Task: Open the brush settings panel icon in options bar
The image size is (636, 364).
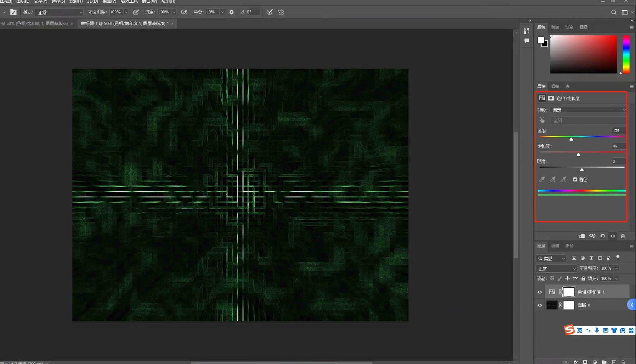Action: pos(13,12)
